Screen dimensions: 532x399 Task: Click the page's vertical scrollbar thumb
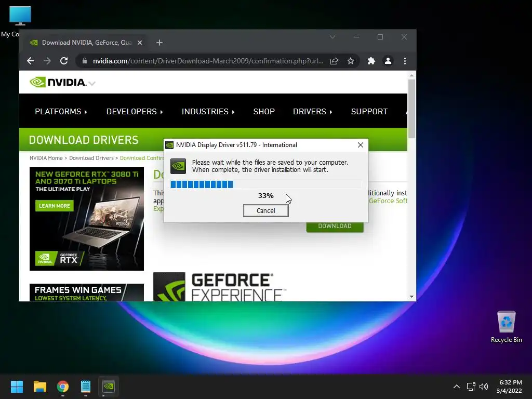[x=411, y=109]
